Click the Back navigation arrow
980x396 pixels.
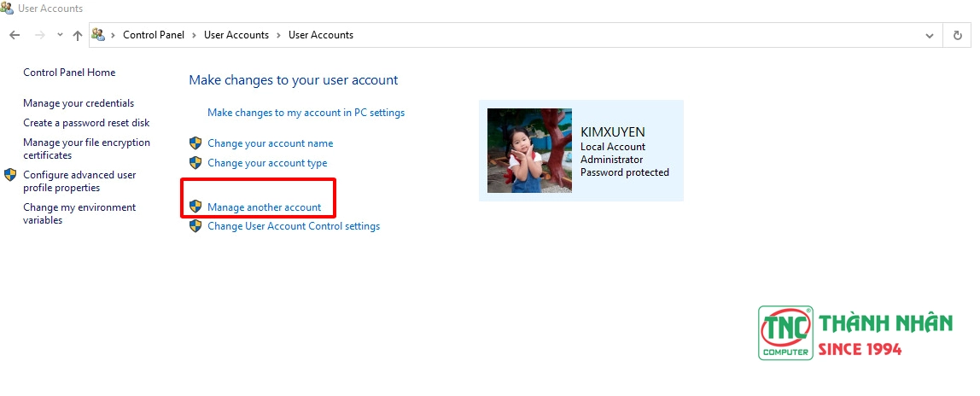coord(15,35)
